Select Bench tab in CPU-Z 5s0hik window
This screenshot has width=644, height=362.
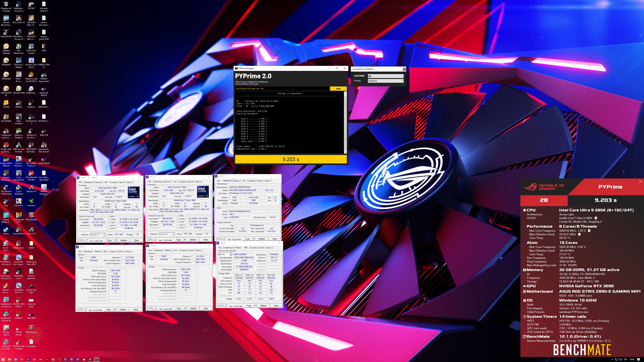click(x=122, y=182)
